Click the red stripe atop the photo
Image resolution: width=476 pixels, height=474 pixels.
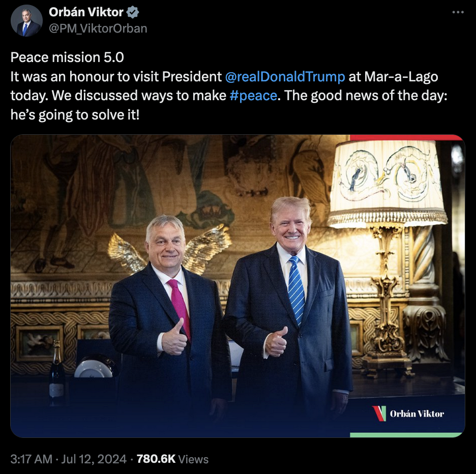pyautogui.click(x=406, y=137)
